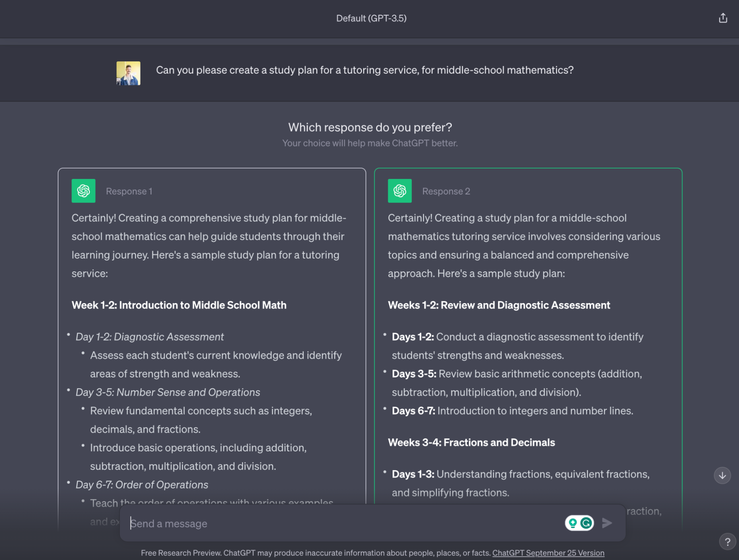Click Response 1 intro paragraph 'Certainly! Creating a comprehensive'
This screenshot has width=739, height=560.
pyautogui.click(x=209, y=245)
